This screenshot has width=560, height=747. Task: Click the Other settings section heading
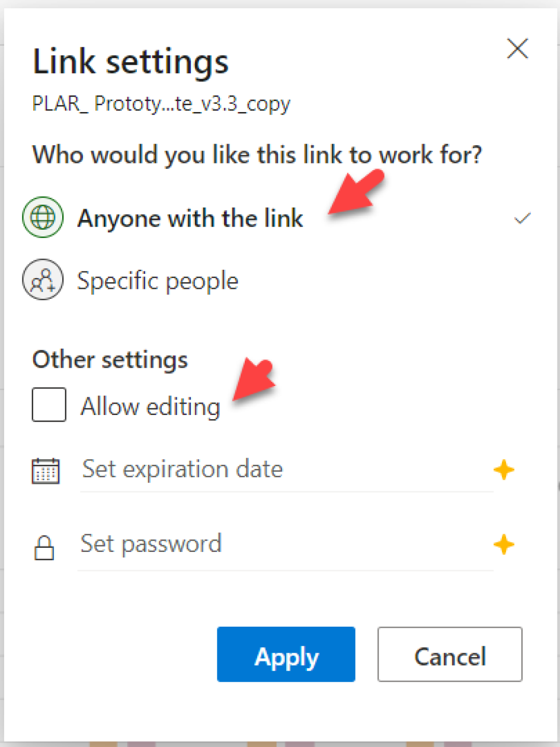110,359
